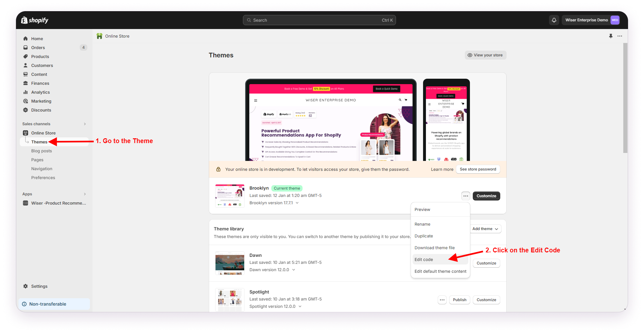The image size is (644, 333).
Task: Select Download theme file option
Action: point(440,248)
